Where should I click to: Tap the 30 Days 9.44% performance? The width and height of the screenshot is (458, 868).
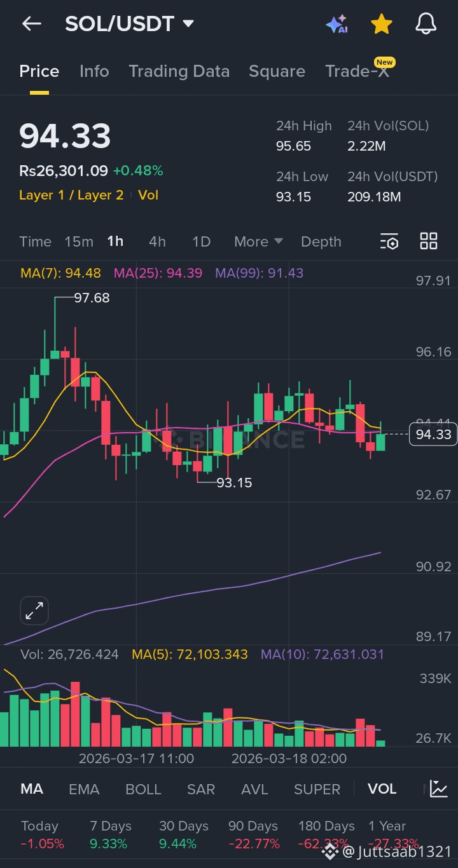point(184,835)
